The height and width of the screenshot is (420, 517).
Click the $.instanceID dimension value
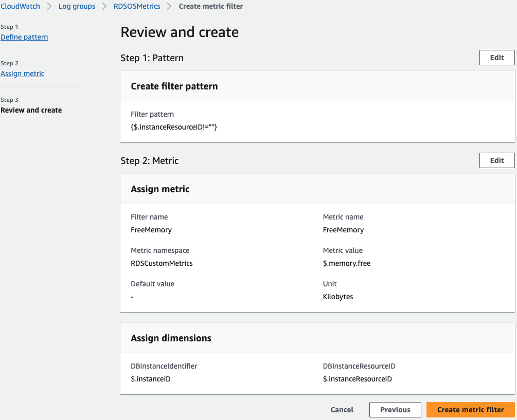click(x=151, y=379)
